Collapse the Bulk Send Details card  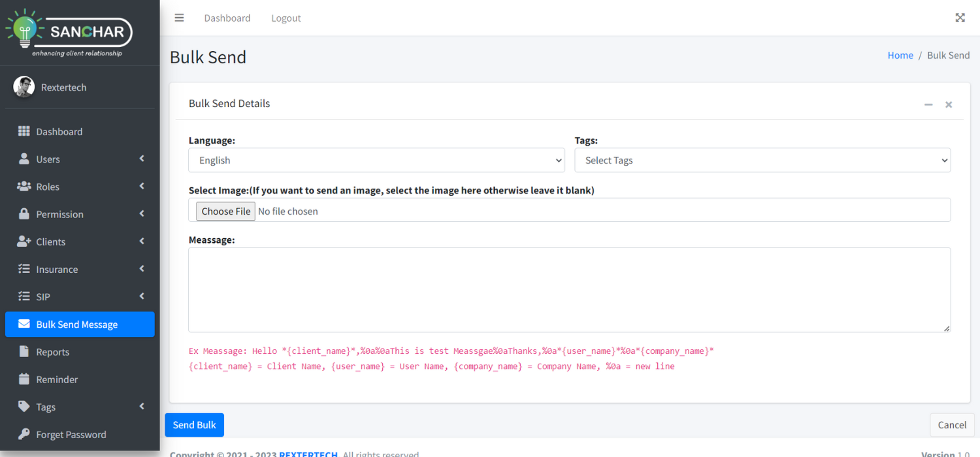[x=928, y=104]
